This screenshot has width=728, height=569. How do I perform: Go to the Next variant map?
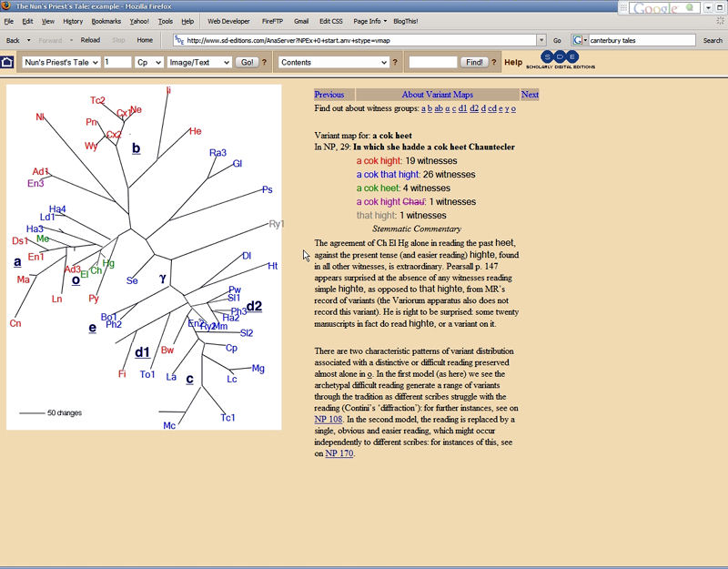(530, 95)
